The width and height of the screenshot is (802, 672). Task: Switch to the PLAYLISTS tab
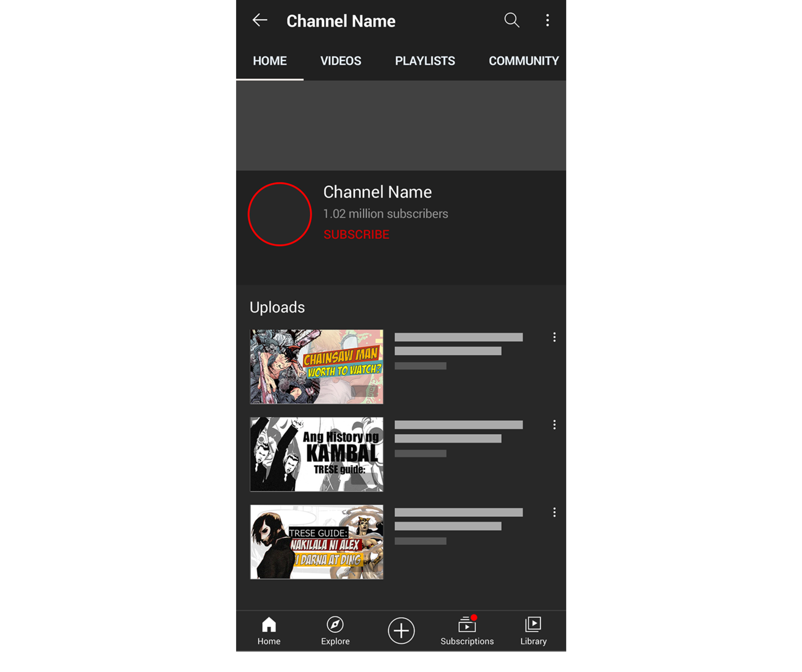coord(425,61)
